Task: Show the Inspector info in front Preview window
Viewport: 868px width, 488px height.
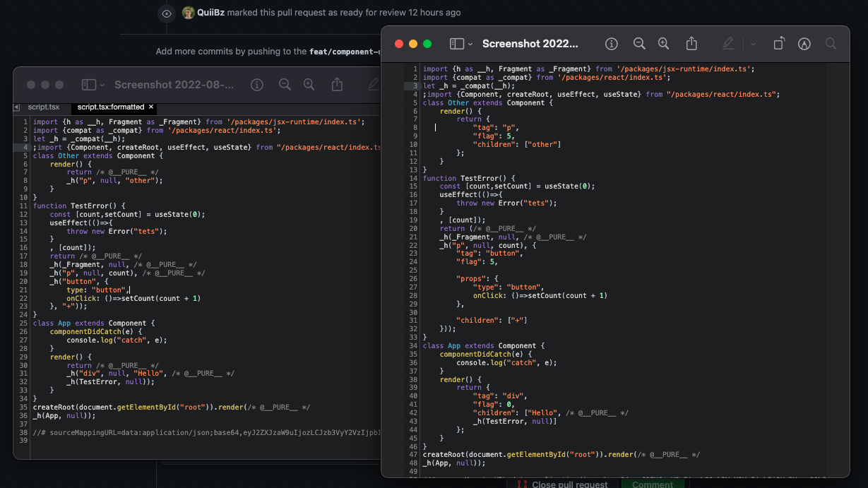Action: [x=612, y=44]
